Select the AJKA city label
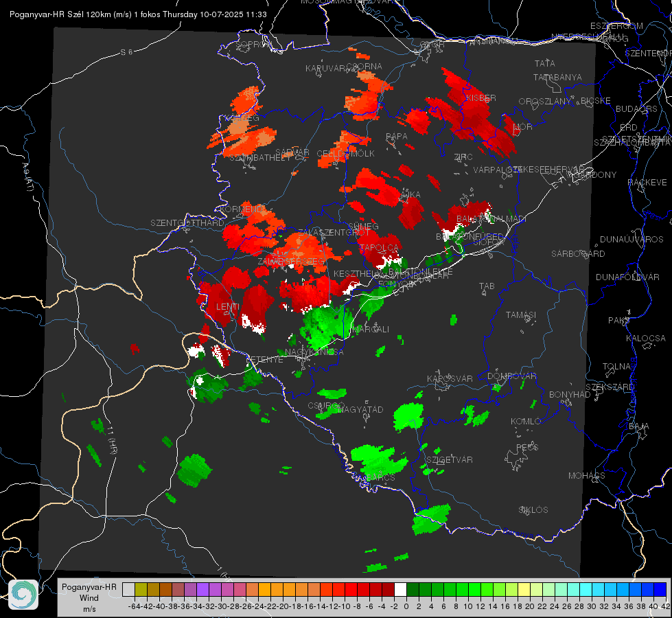The image size is (672, 618). 410,195
